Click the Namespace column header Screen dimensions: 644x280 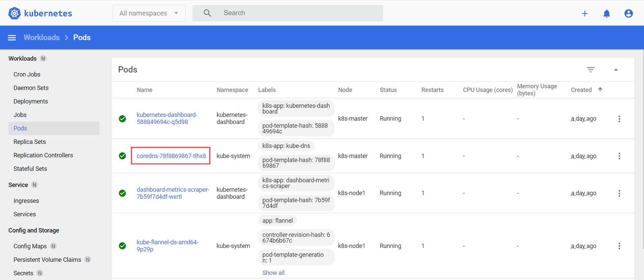click(232, 90)
